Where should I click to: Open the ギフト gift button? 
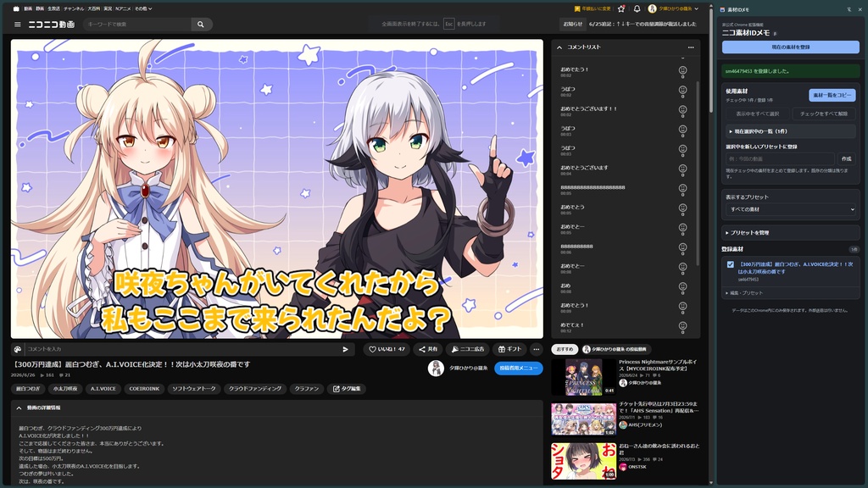(509, 349)
